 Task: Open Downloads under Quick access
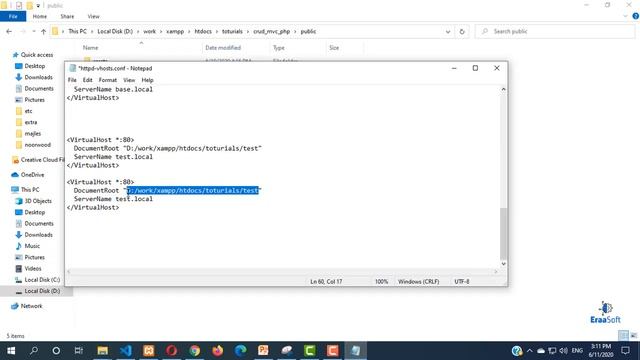[x=38, y=77]
